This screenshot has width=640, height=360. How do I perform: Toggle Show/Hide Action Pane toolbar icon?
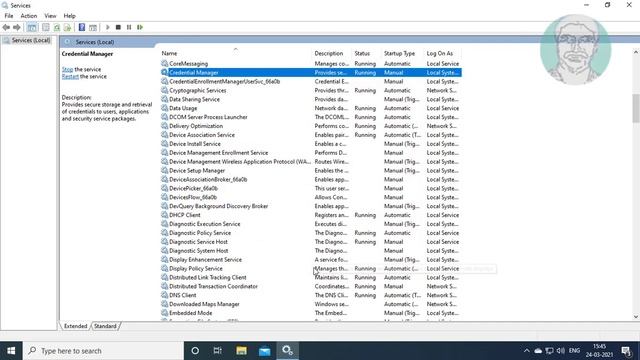pos(93,27)
